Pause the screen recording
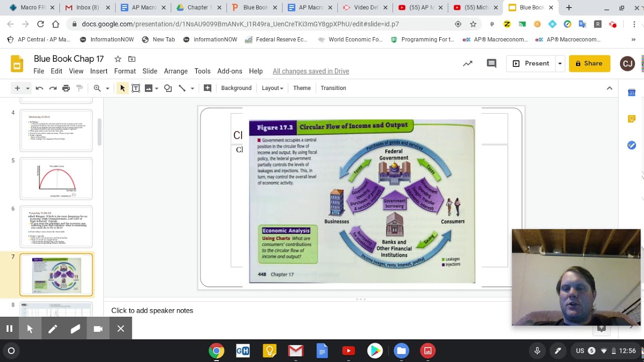 tap(10, 329)
